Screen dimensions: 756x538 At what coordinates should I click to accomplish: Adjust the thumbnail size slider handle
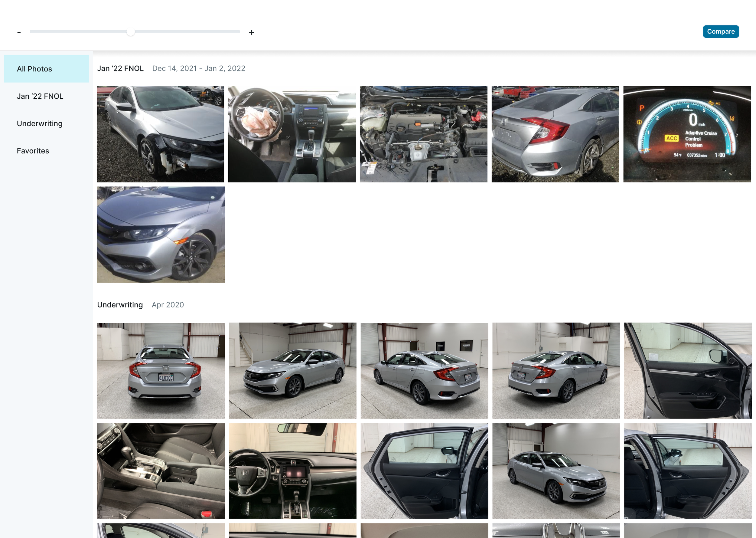coord(131,32)
